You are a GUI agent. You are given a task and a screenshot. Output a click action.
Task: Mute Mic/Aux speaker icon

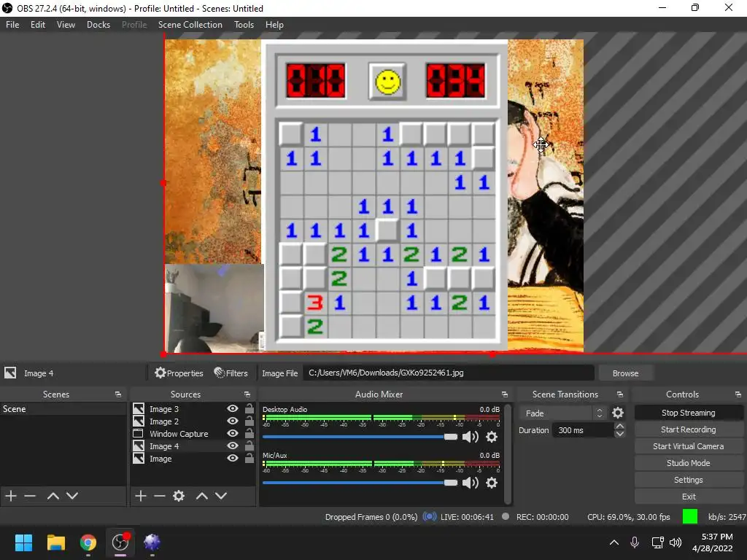(x=471, y=483)
